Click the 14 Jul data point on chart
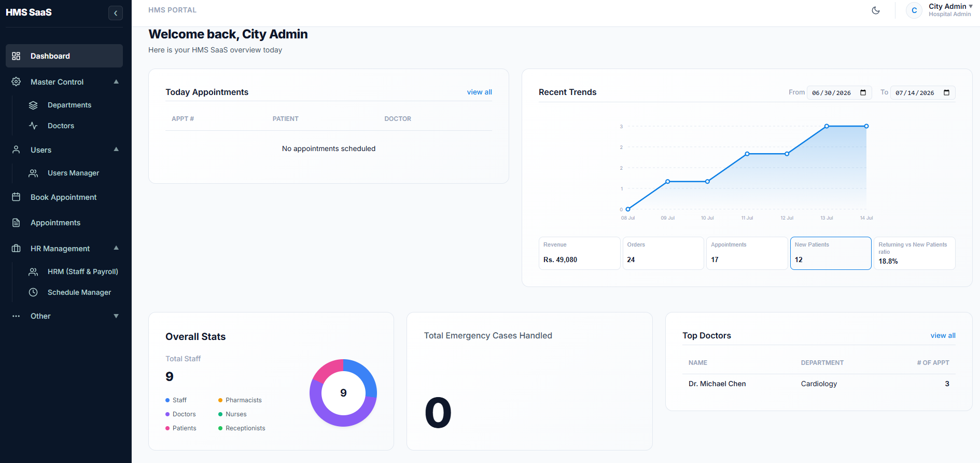This screenshot has height=463, width=980. coord(866,126)
